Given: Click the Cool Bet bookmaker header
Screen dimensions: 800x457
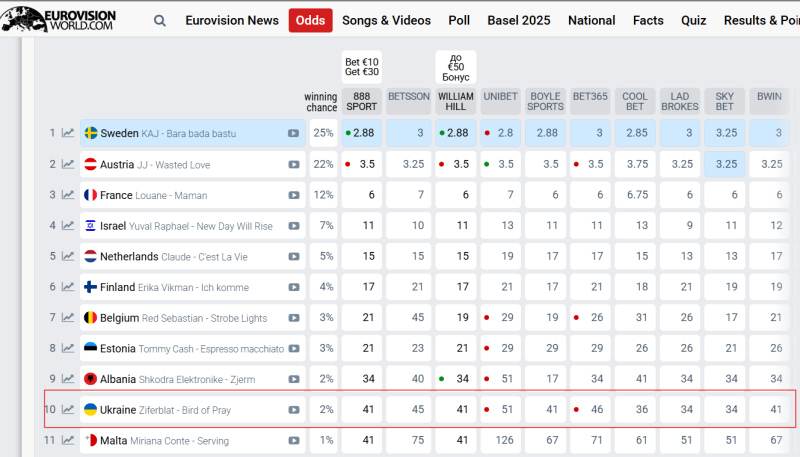Looking at the screenshot, I should pyautogui.click(x=635, y=101).
